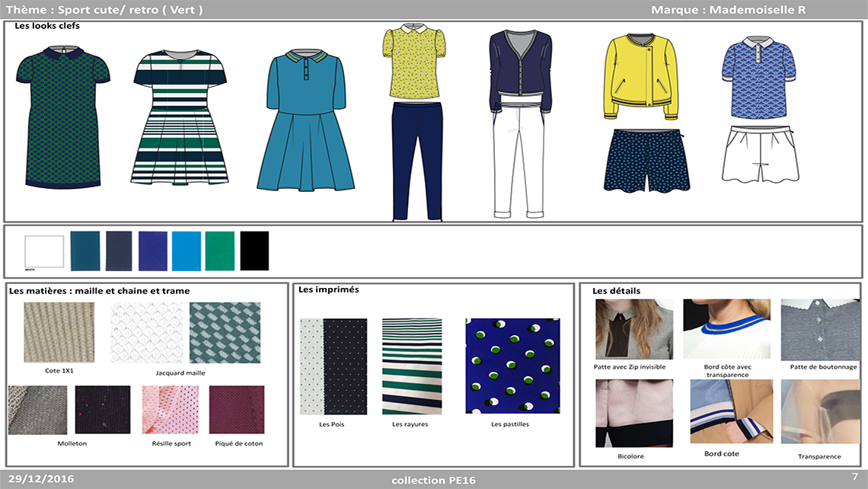868x489 pixels.
Task: Click the 'Bicolore' caption
Action: point(631,456)
